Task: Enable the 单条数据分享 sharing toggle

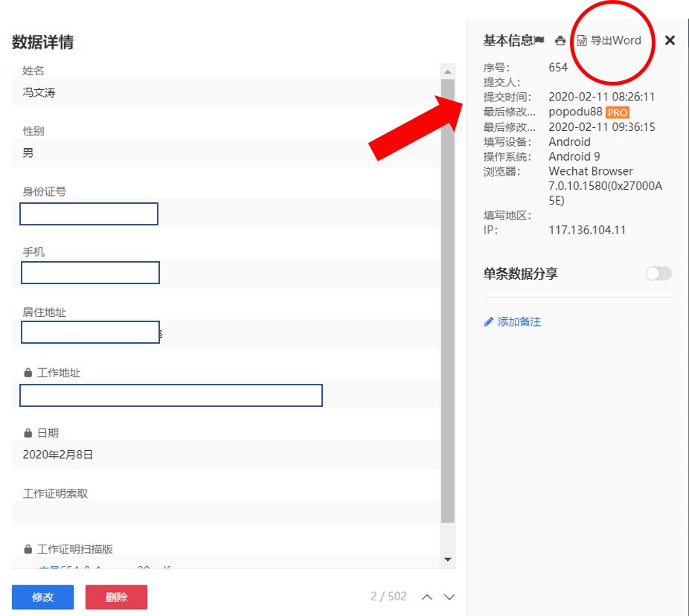Action: 658,274
